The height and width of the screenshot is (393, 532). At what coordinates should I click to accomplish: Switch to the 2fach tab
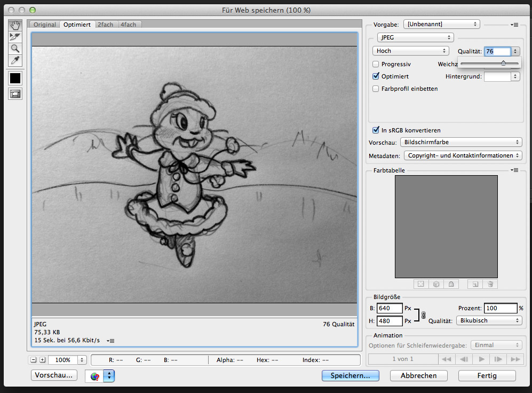pos(105,25)
